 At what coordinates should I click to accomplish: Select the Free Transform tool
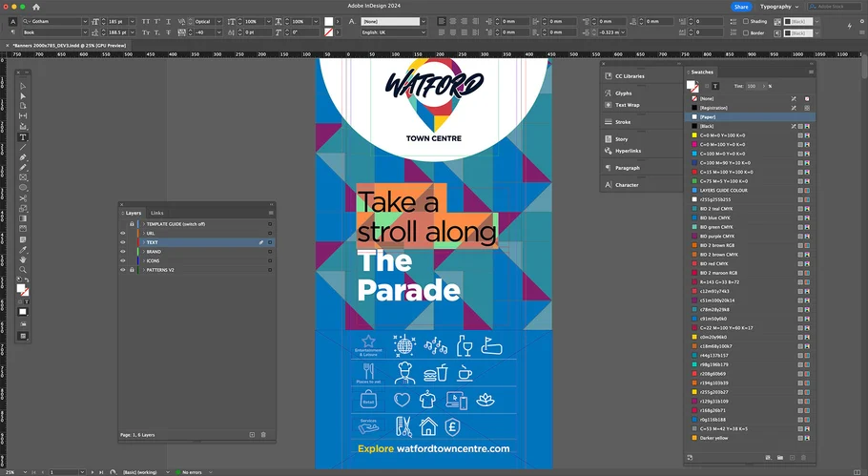pyautogui.click(x=23, y=209)
